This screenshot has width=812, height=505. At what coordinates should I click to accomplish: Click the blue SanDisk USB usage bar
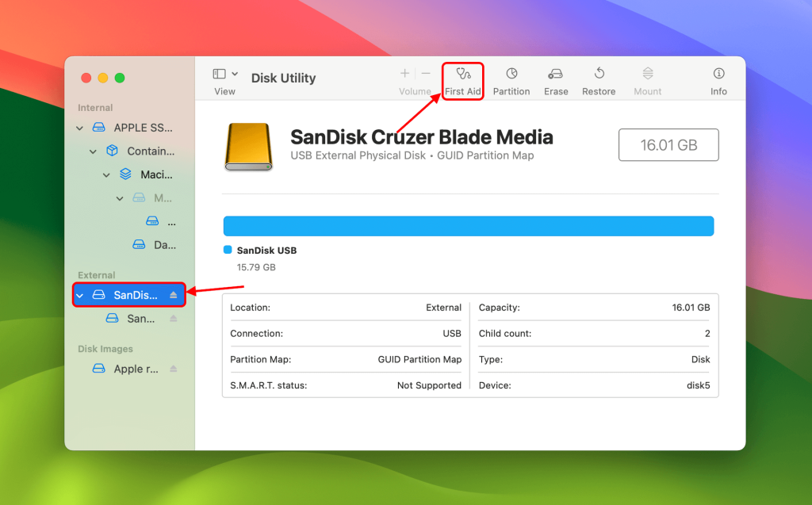tap(468, 226)
